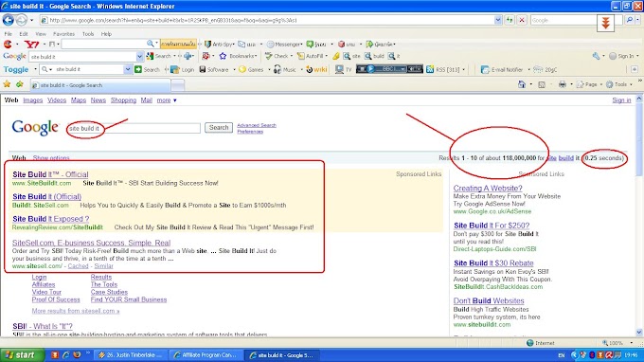The width and height of the screenshot is (644, 362).
Task: Click the IE address bar URL
Action: (x=267, y=20)
